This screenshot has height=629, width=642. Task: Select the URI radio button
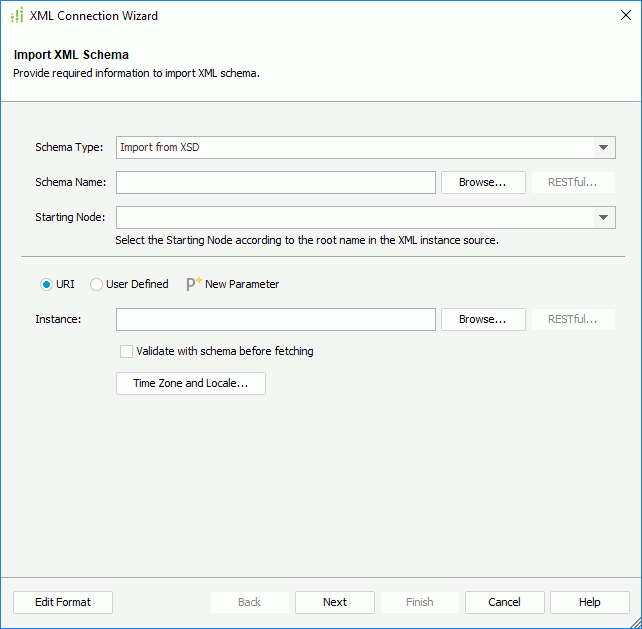(46, 284)
